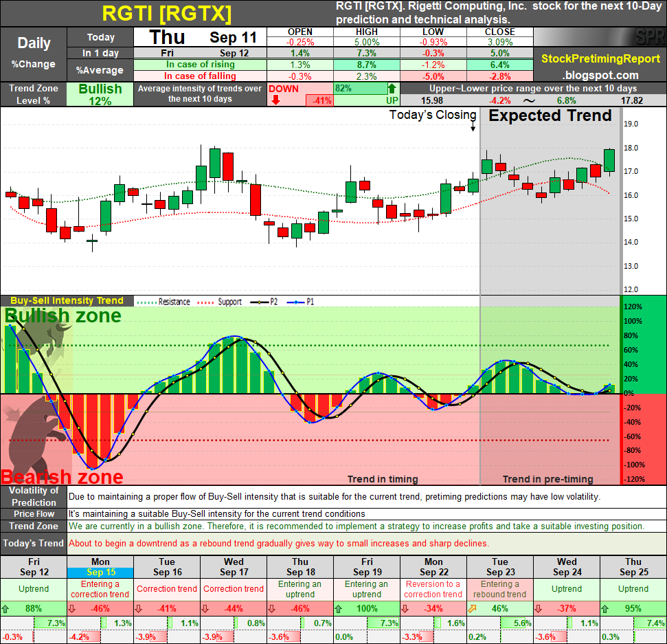Select the Fri Sep 12 forecast column header
667x644 pixels.
click(34, 568)
